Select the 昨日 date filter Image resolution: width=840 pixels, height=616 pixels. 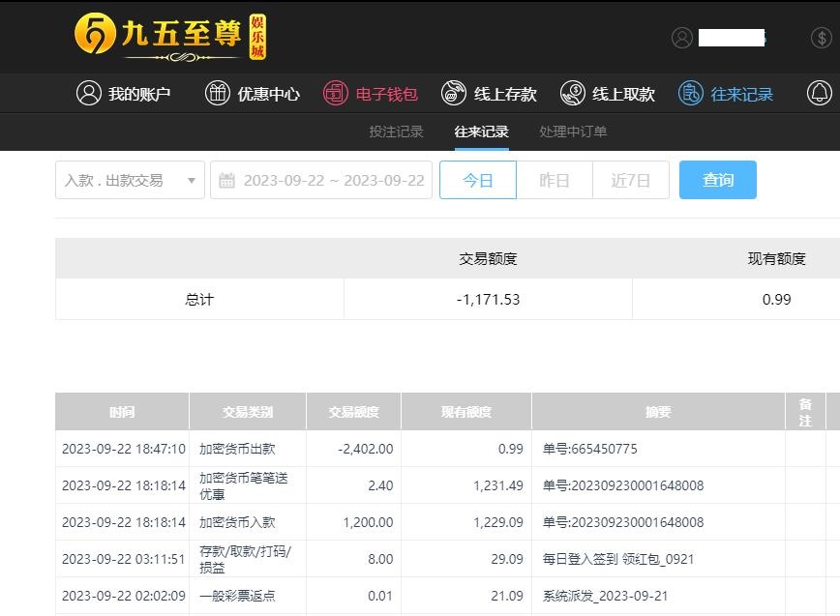(x=554, y=180)
